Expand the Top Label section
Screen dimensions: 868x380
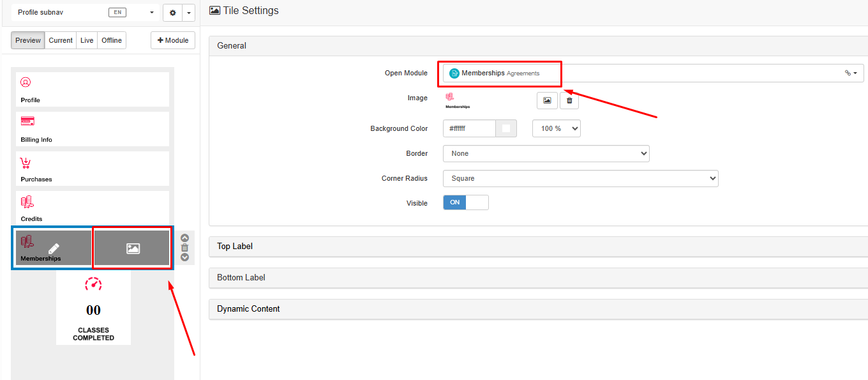tap(235, 247)
